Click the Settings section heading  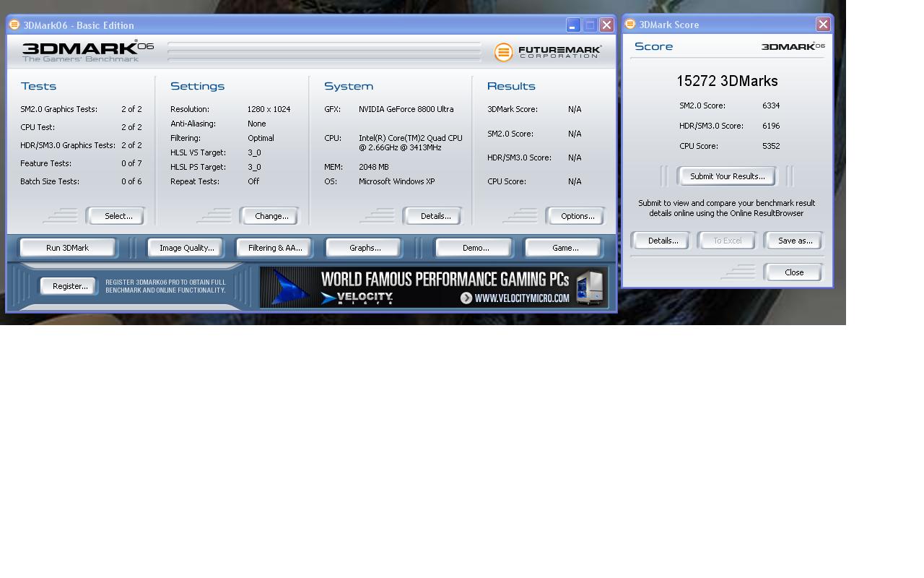coord(197,86)
